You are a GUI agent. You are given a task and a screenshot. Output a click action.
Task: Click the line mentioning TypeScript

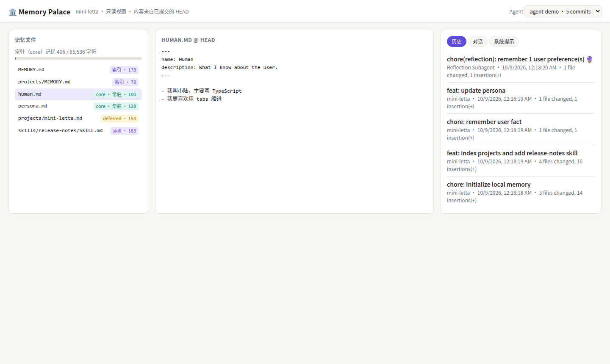coord(202,91)
